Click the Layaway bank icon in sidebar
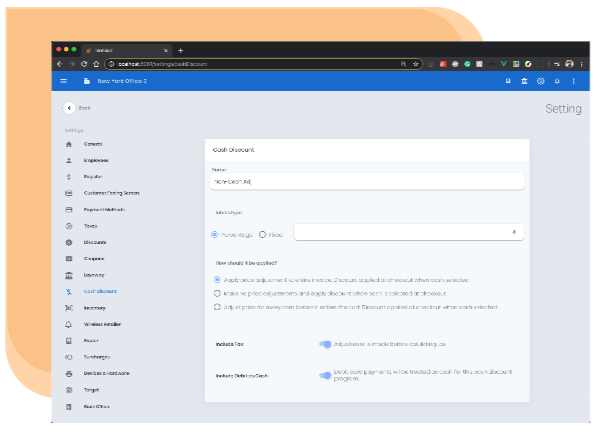Screen dimensions: 600x438 (68, 275)
